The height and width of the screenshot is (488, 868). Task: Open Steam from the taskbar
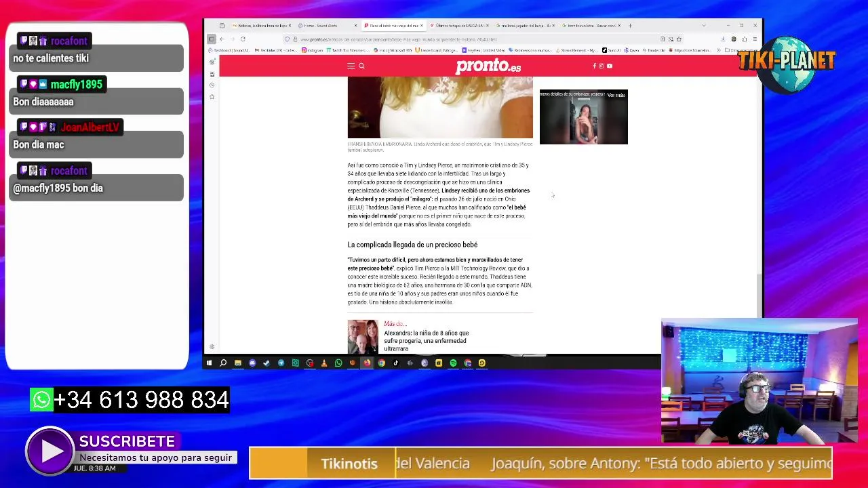[x=267, y=363]
